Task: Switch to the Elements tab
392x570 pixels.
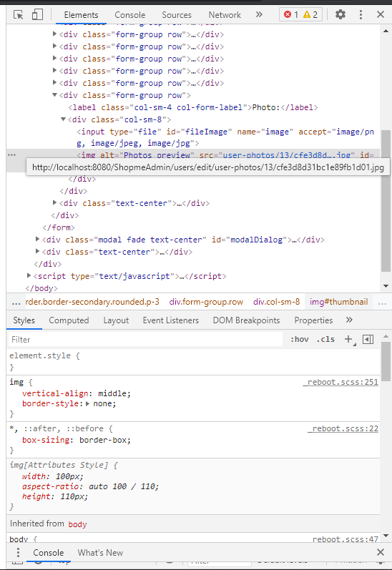Action: point(81,15)
